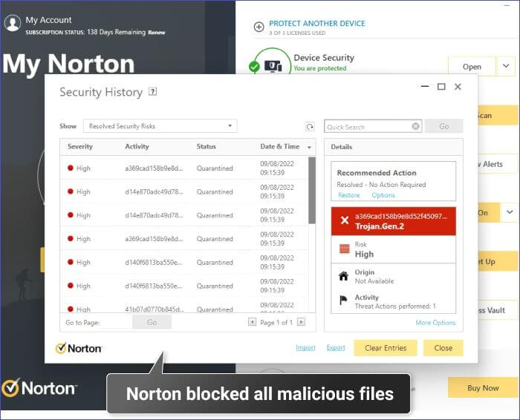Expand the chevron next to the On button
This screenshot has height=420, width=520.
tap(510, 212)
